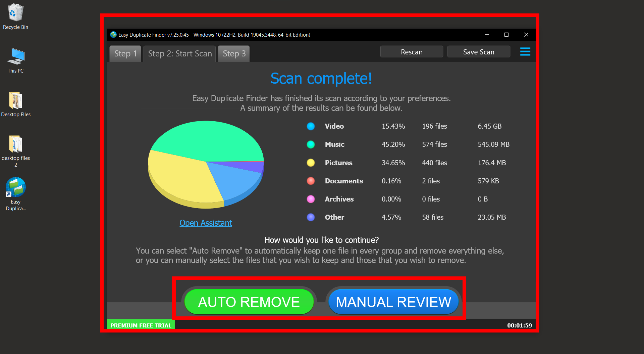Click the red Documents legend dot

pyautogui.click(x=311, y=181)
